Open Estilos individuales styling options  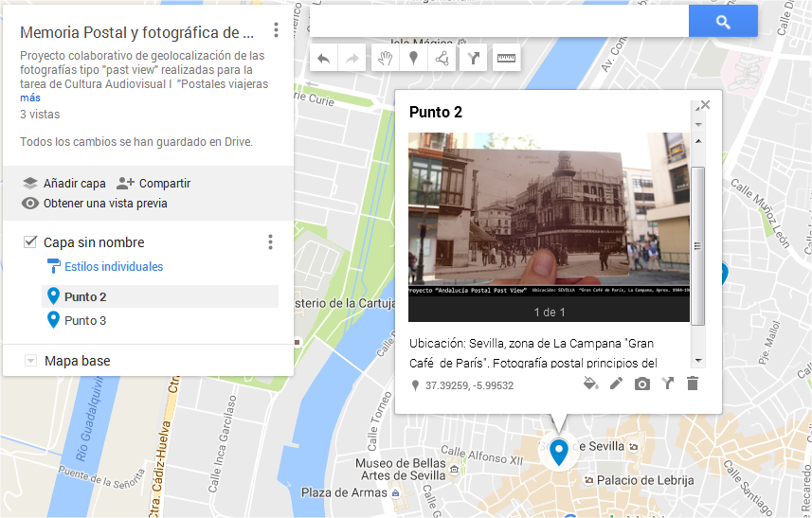[x=114, y=266]
